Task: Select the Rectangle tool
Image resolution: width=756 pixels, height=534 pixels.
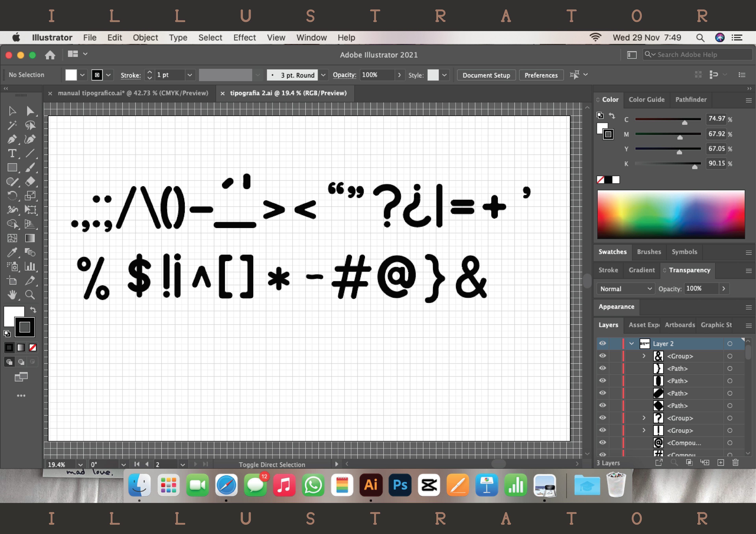Action: [12, 168]
